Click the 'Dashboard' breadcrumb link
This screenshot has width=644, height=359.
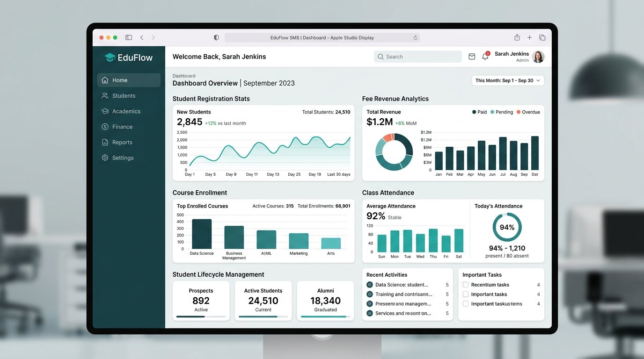pyautogui.click(x=184, y=76)
